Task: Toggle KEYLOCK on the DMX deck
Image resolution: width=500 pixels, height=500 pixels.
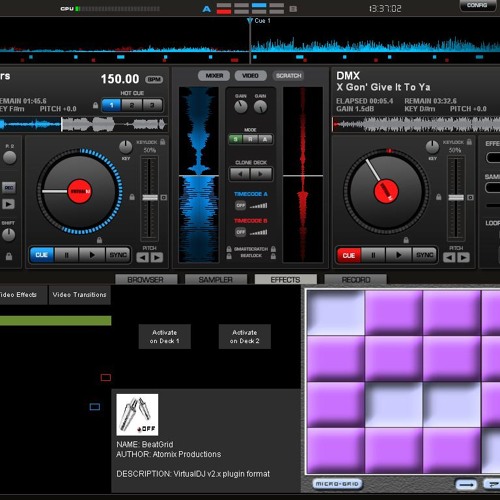Action: point(469,142)
